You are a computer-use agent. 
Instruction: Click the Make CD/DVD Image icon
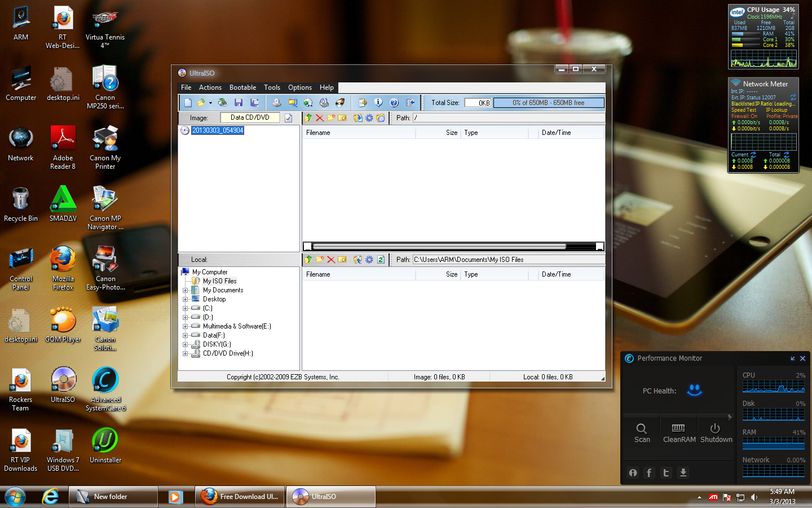[276, 103]
